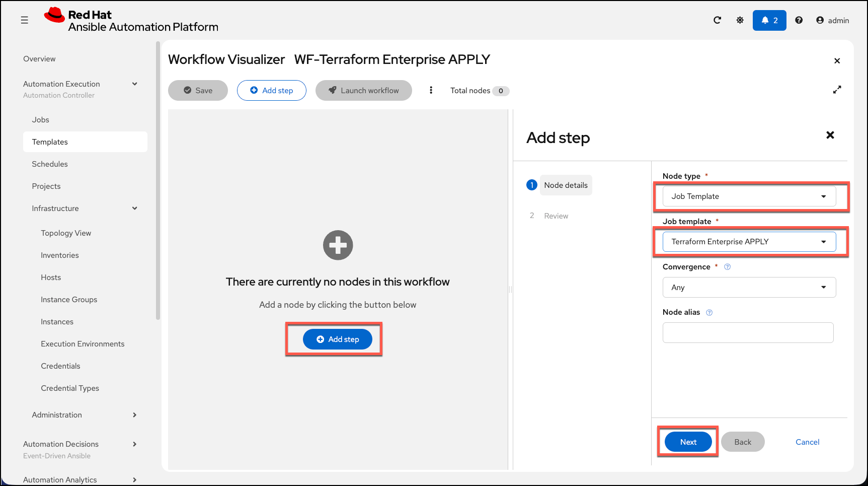
Task: Open notifications bell with 2 alerts
Action: 769,20
